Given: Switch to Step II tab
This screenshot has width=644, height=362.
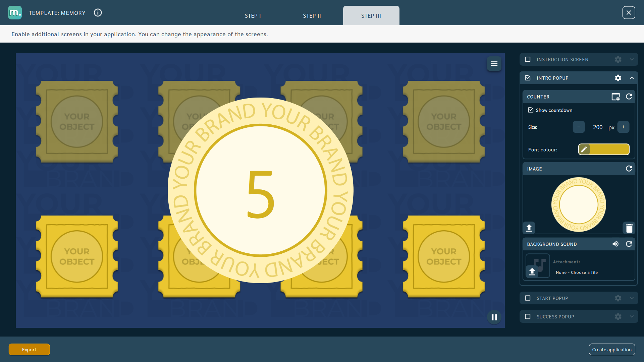Looking at the screenshot, I should pyautogui.click(x=312, y=16).
